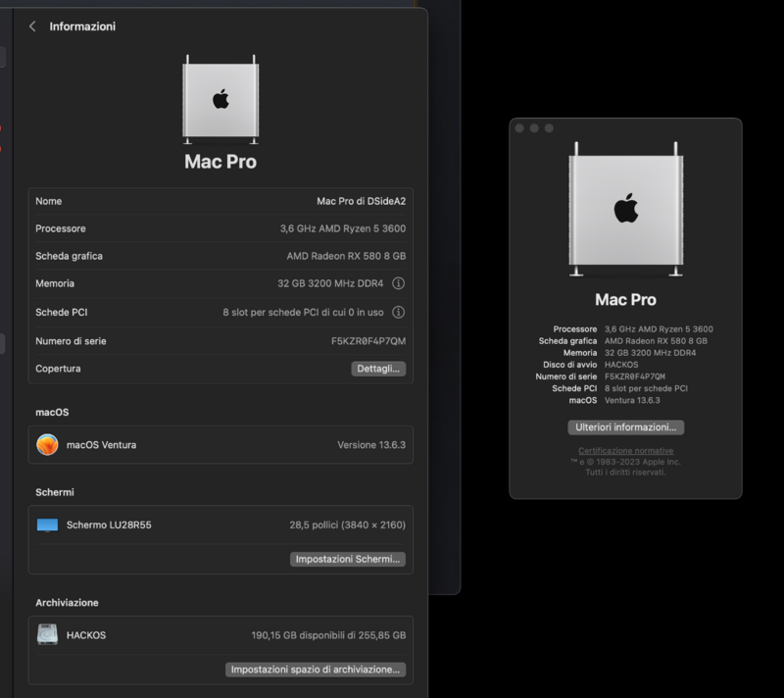The width and height of the screenshot is (784, 698).
Task: Click 'AMD Radeon RX 580 8 GB' in Informazioni
Action: pyautogui.click(x=346, y=256)
